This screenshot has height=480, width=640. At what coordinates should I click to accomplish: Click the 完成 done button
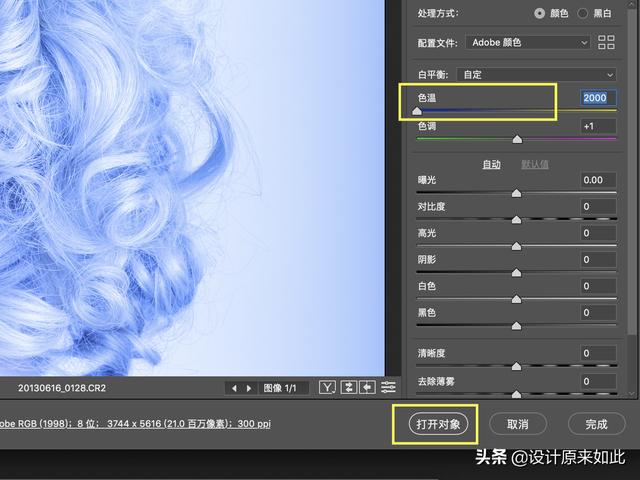596,424
